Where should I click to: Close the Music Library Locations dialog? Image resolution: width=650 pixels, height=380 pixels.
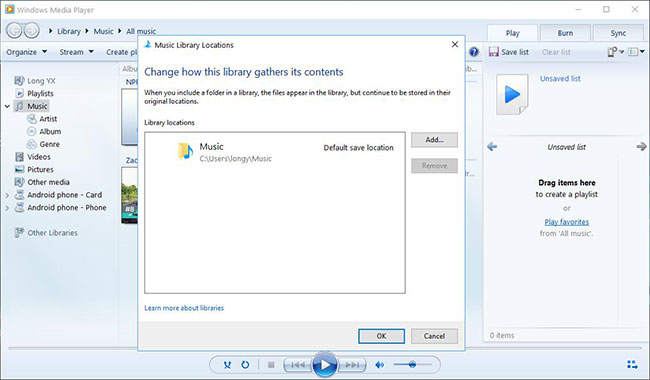pos(455,44)
